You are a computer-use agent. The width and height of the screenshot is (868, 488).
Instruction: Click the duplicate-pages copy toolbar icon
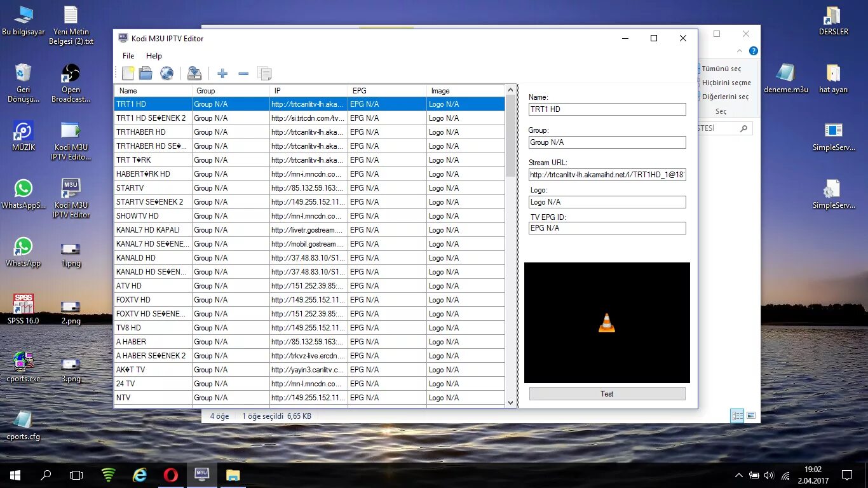pos(264,74)
